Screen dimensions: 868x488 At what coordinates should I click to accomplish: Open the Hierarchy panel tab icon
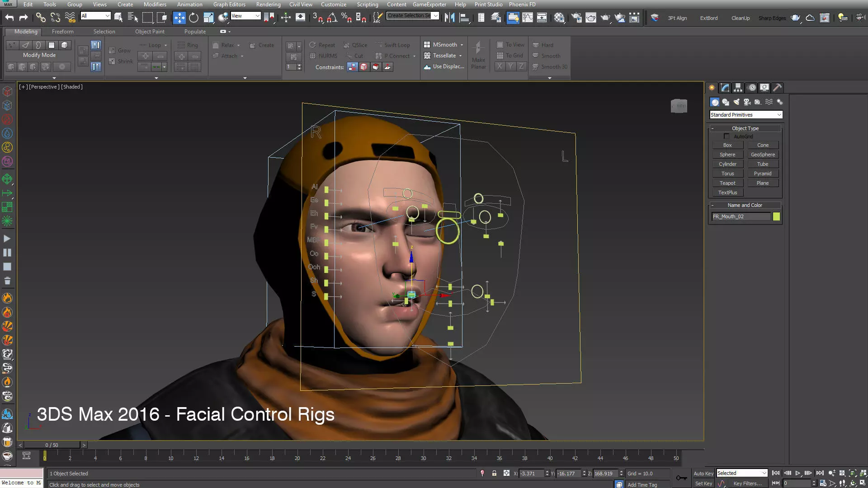tap(738, 88)
